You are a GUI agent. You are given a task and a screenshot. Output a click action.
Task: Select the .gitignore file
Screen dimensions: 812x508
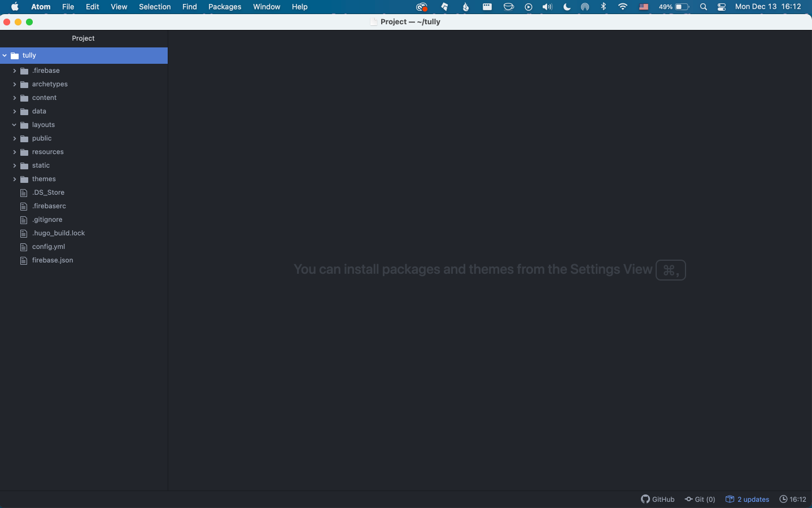[x=47, y=220]
